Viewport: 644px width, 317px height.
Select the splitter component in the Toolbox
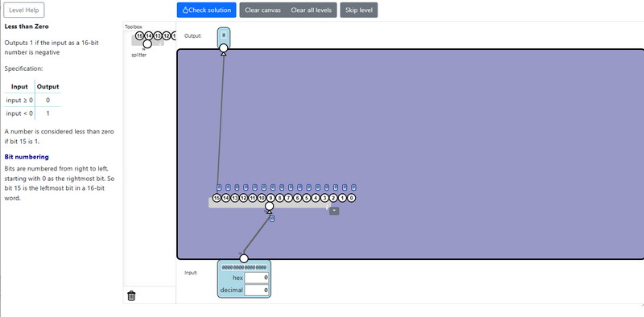click(147, 40)
